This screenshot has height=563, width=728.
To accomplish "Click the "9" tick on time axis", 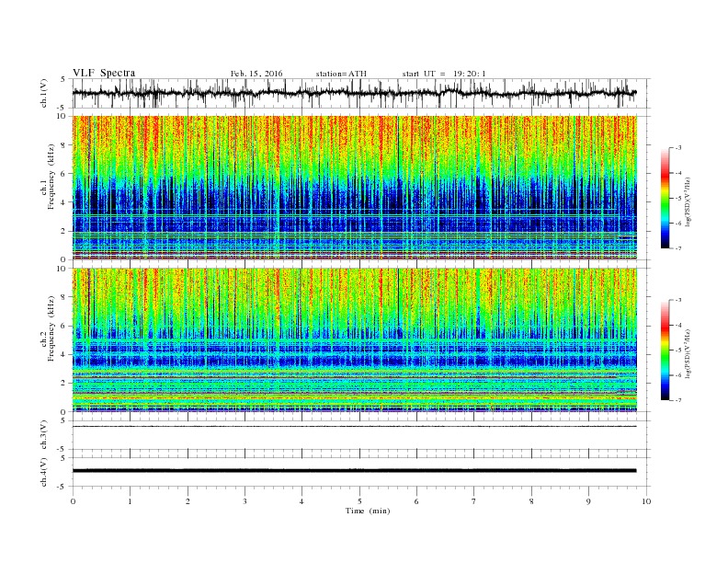I will (x=588, y=501).
